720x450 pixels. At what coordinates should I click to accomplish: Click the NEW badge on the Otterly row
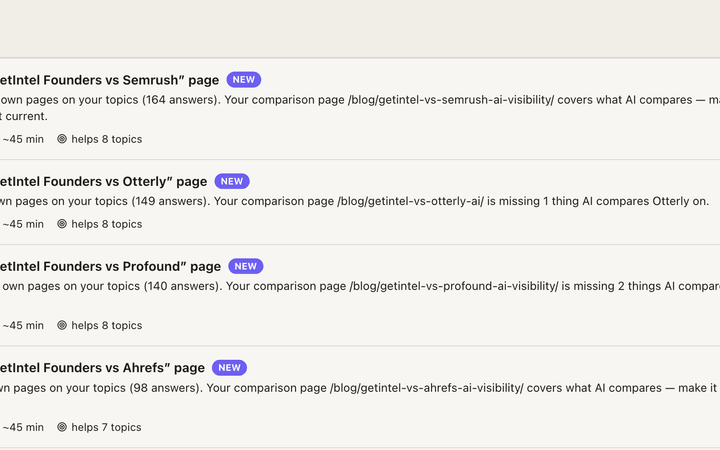pyautogui.click(x=232, y=181)
